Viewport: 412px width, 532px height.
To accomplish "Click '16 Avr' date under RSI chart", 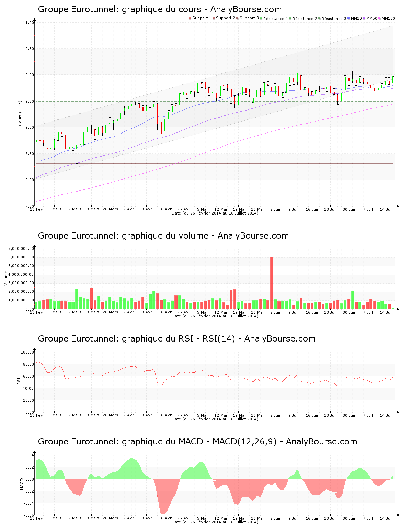I will point(165,415).
